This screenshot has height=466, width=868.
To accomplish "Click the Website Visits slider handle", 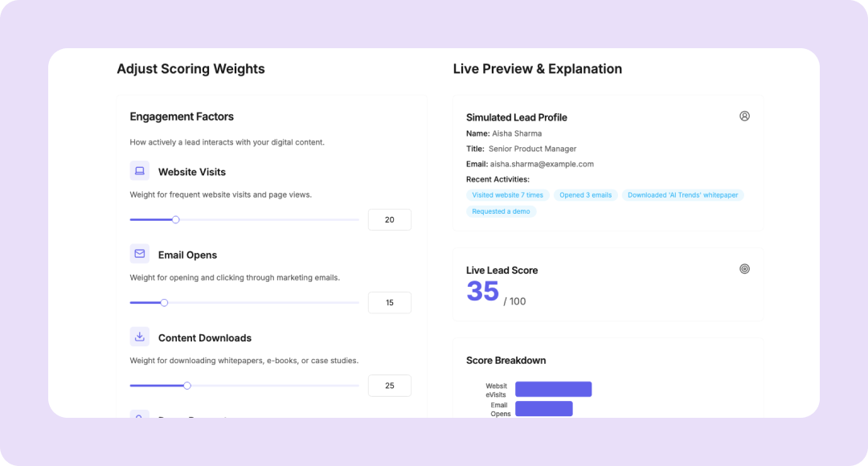I will [176, 219].
